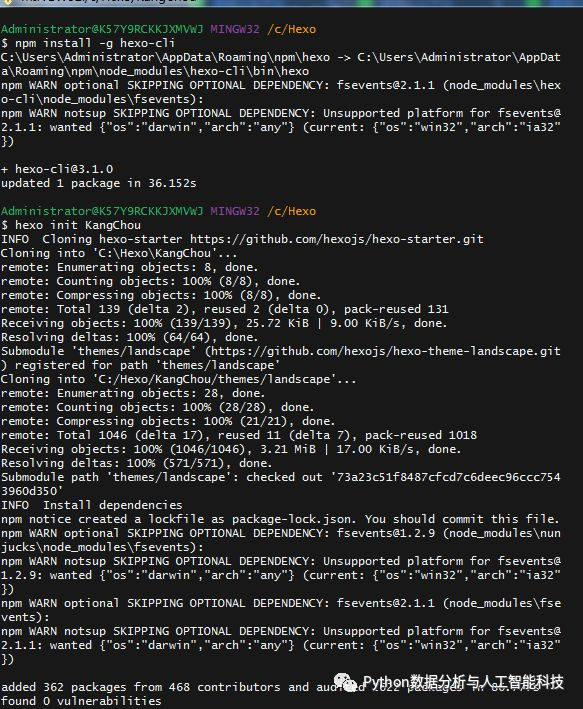This screenshot has height=709, width=583.
Task: Click the 'npm install -g hexo-cli' command
Action: pyautogui.click(x=95, y=43)
